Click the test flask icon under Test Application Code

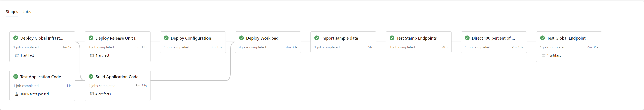pos(17,94)
